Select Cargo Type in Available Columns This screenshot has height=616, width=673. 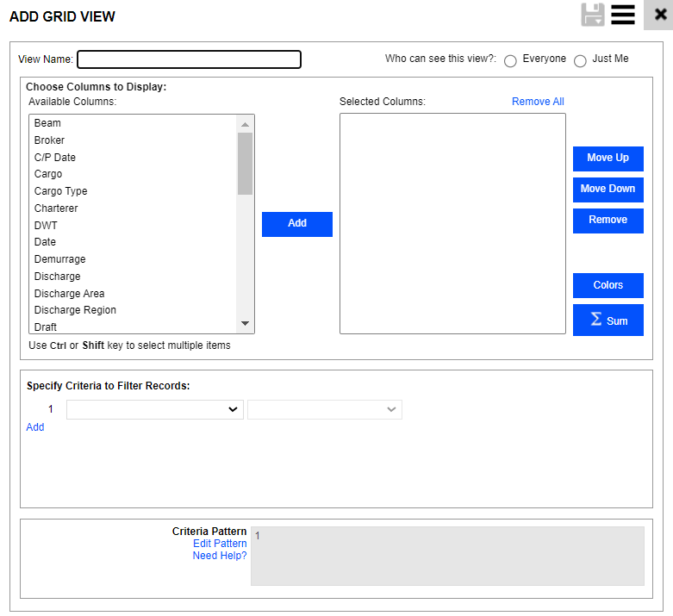click(x=60, y=191)
